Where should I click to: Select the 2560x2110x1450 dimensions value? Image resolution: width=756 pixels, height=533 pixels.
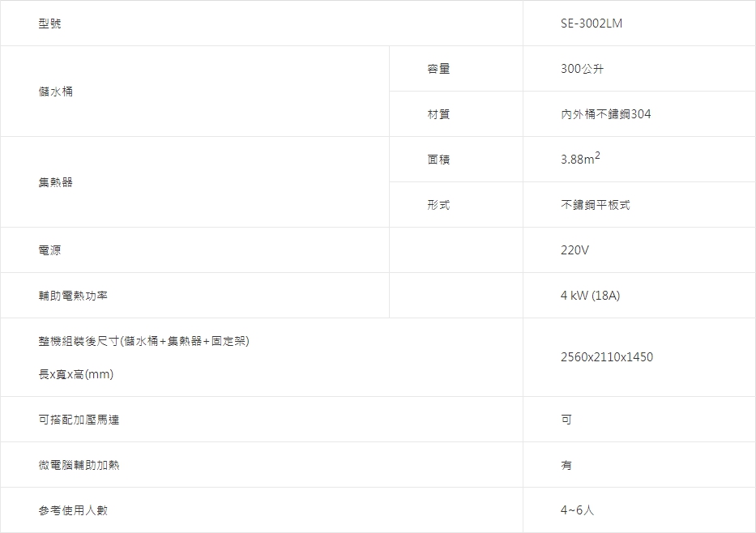[x=606, y=357]
